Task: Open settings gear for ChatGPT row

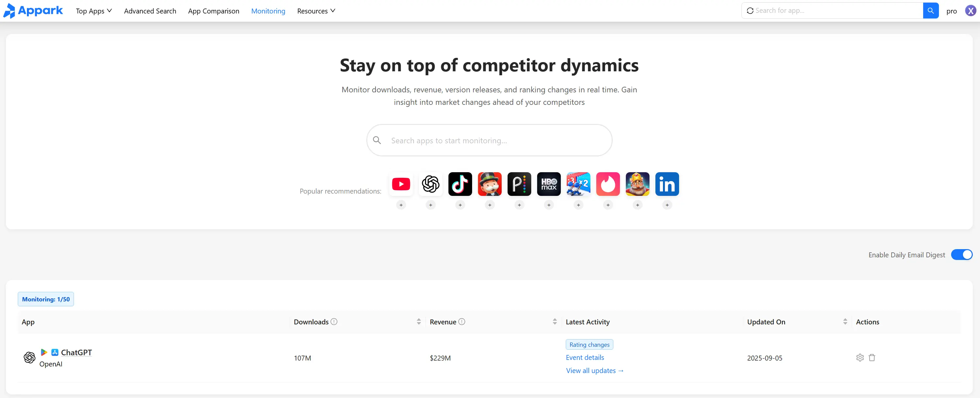Action: 860,358
